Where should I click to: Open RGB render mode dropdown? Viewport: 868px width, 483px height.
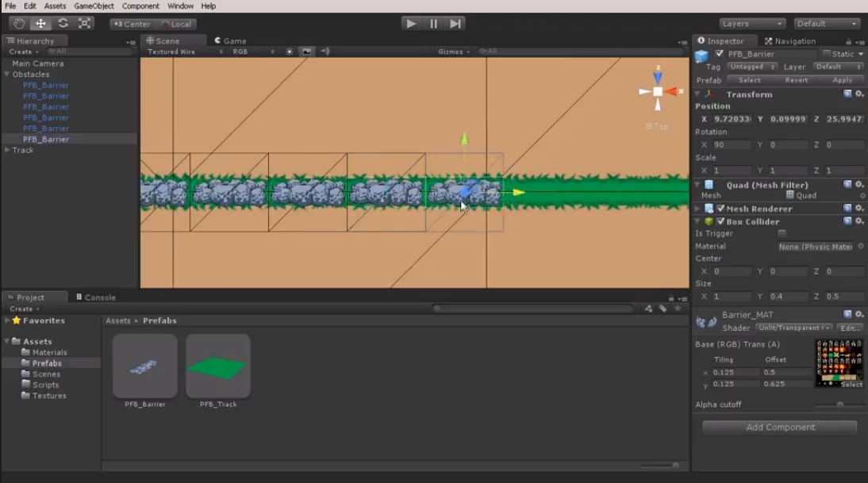coord(253,52)
